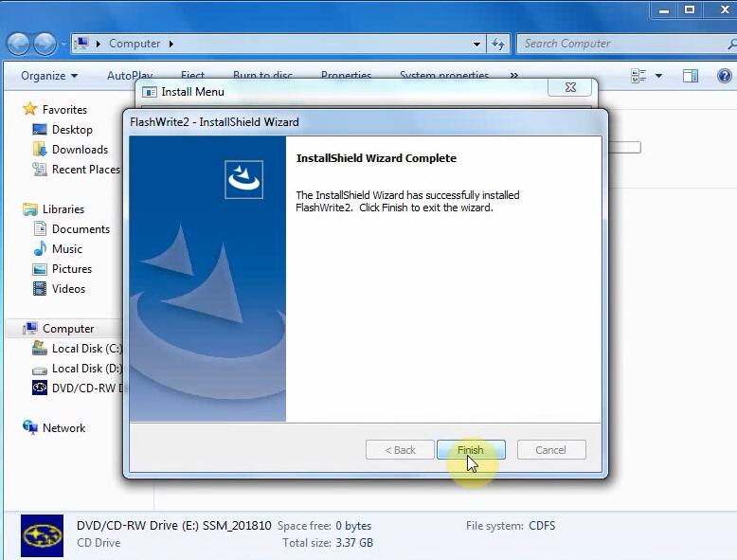
Task: Click Burn to disc in the toolbar
Action: coord(262,75)
